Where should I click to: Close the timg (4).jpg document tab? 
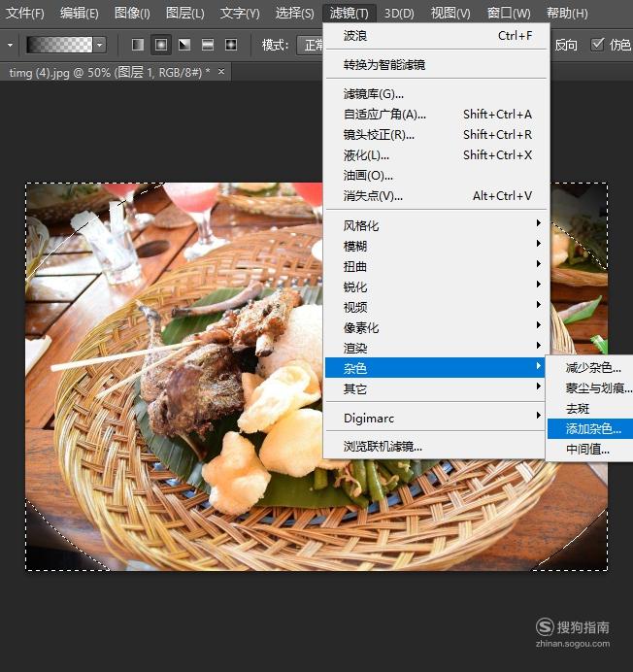click(221, 72)
